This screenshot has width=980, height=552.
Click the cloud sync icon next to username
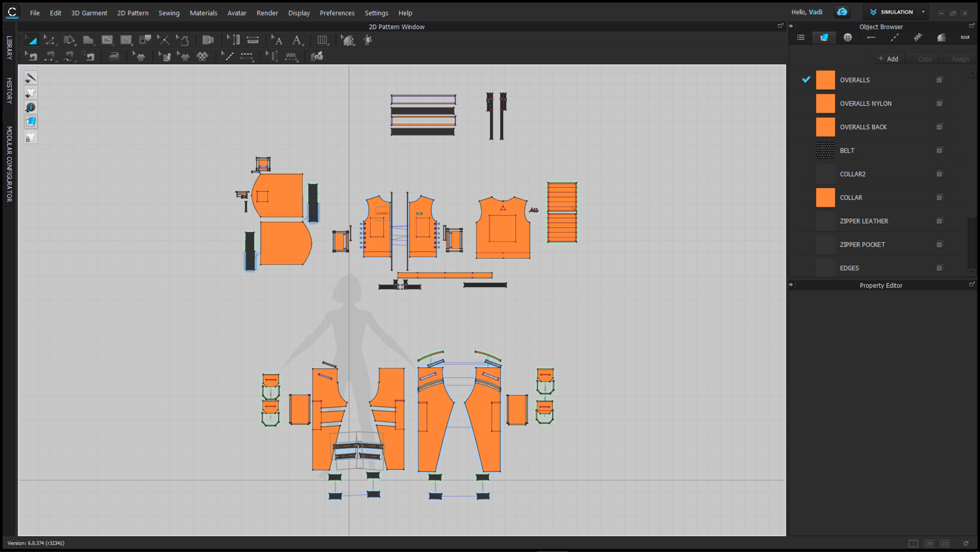coord(842,12)
